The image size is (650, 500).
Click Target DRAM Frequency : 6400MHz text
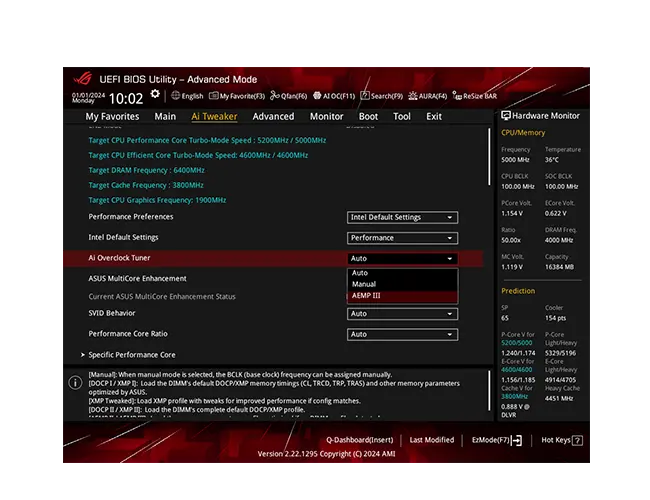tap(146, 170)
